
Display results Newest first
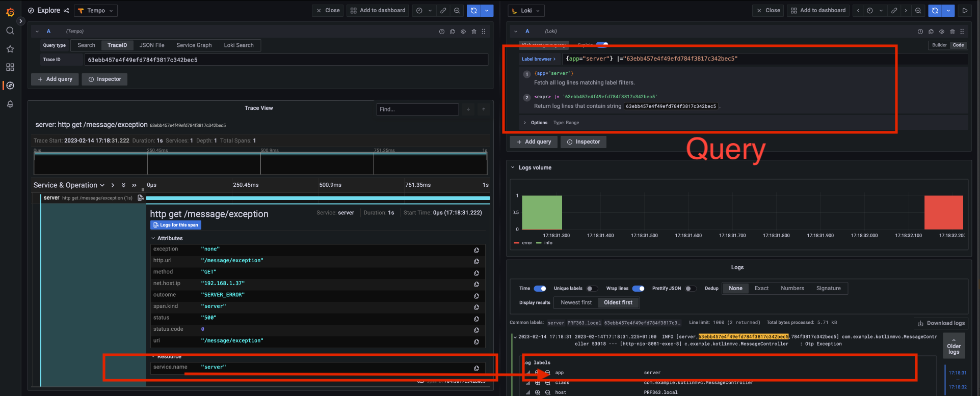coord(576,302)
